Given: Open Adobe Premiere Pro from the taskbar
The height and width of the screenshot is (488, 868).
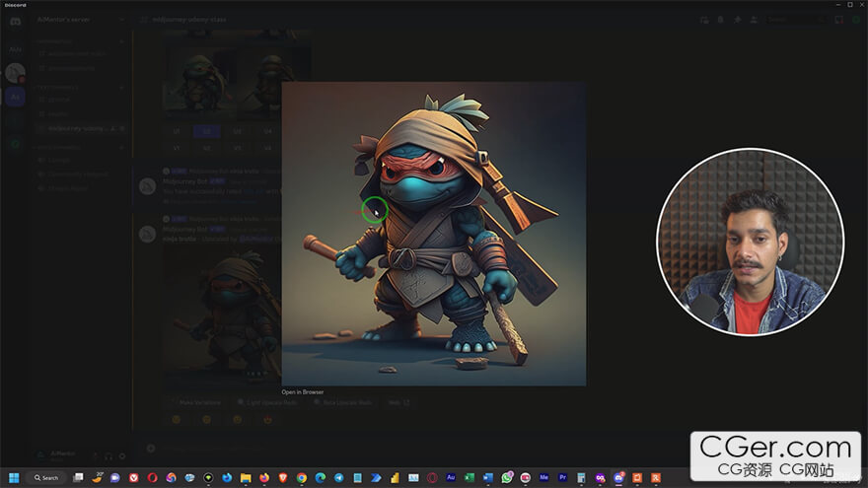Looking at the screenshot, I should pyautogui.click(x=562, y=477).
